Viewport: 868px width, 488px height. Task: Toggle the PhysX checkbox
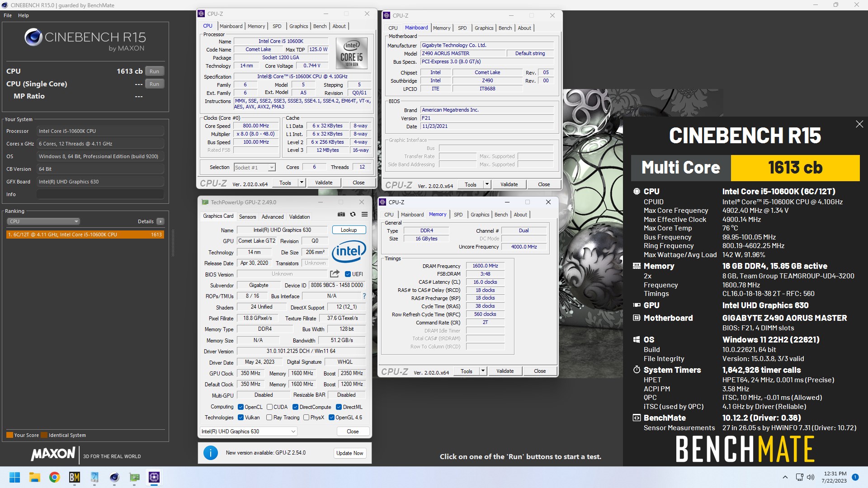(x=306, y=418)
